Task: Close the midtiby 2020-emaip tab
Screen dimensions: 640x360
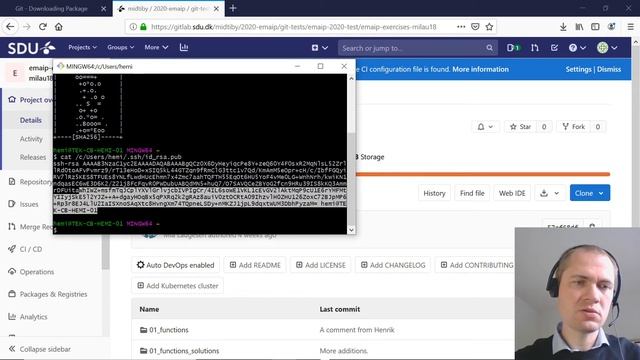Action: coord(216,9)
